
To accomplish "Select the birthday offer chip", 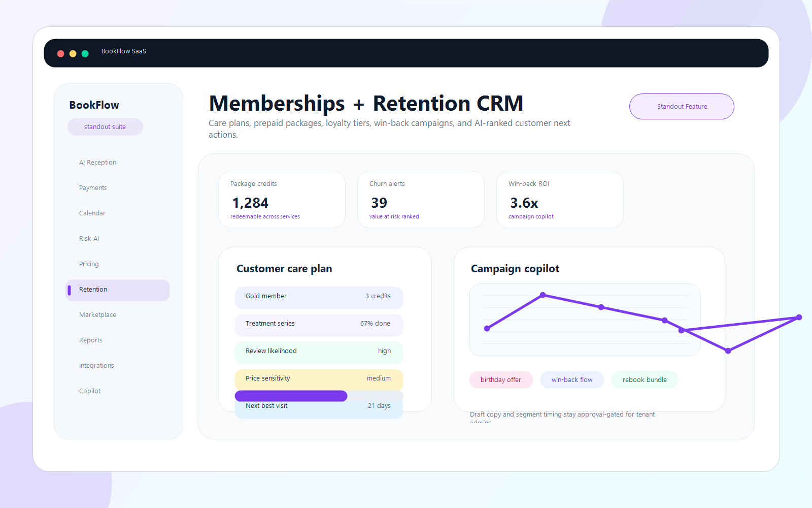I will coord(501,379).
